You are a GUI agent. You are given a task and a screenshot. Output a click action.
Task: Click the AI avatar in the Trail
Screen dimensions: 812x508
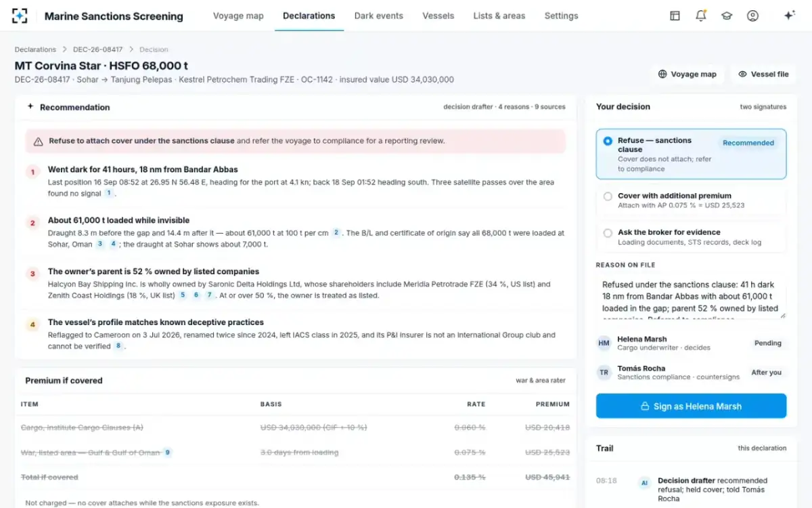click(644, 483)
